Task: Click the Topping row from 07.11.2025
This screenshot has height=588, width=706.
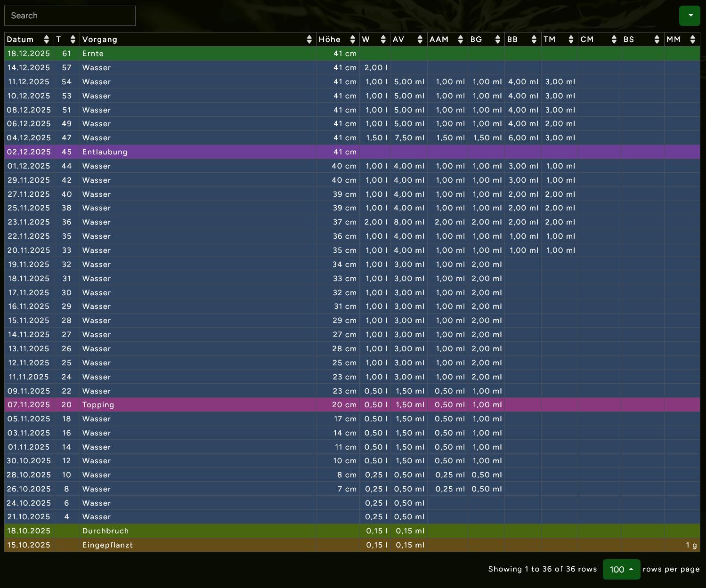Action: point(188,405)
